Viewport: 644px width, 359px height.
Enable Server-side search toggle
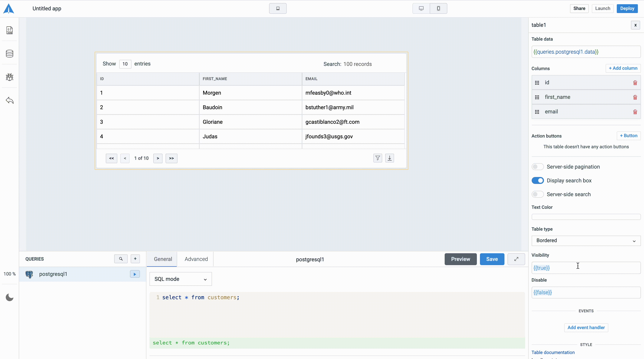pyautogui.click(x=537, y=194)
